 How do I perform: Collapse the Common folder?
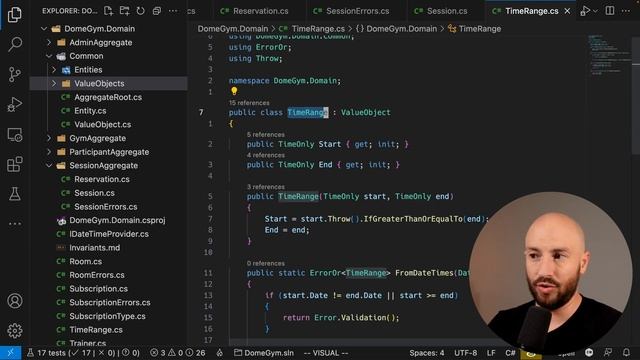[49, 56]
